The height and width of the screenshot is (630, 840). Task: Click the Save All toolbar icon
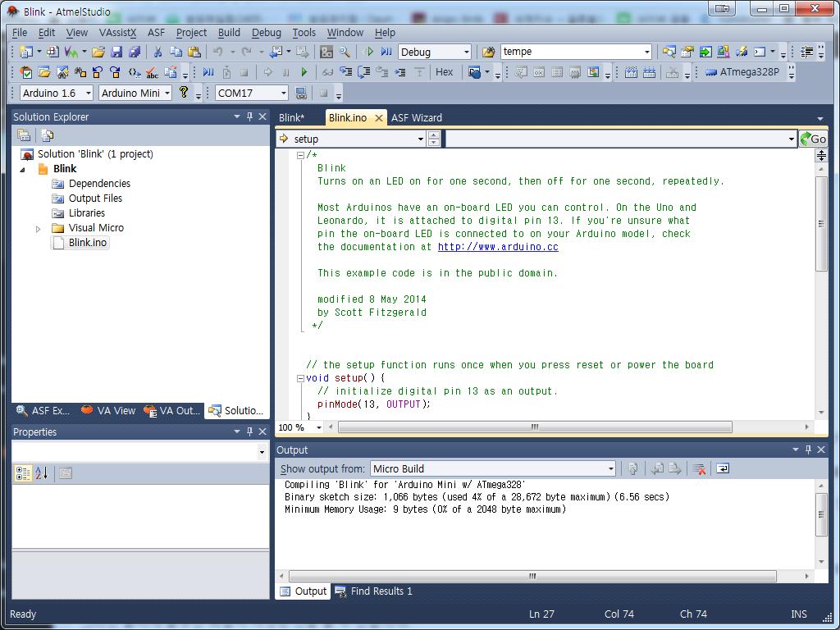pos(134,52)
